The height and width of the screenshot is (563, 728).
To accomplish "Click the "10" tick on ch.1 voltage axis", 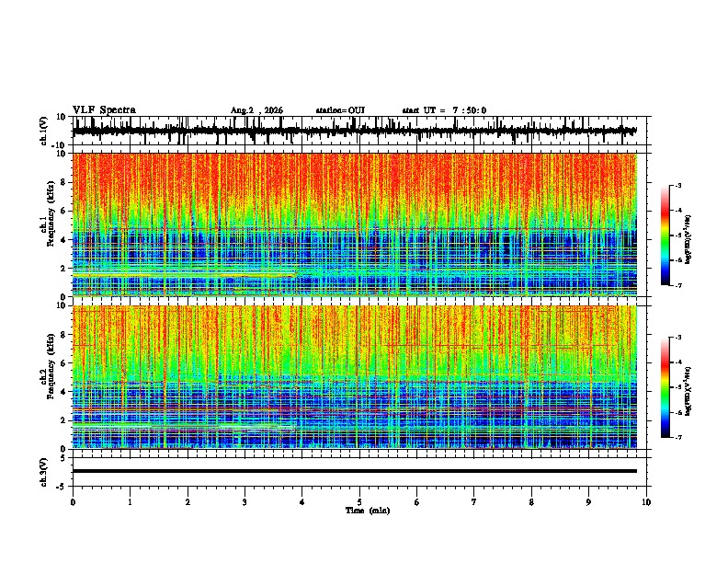I will click(x=62, y=117).
